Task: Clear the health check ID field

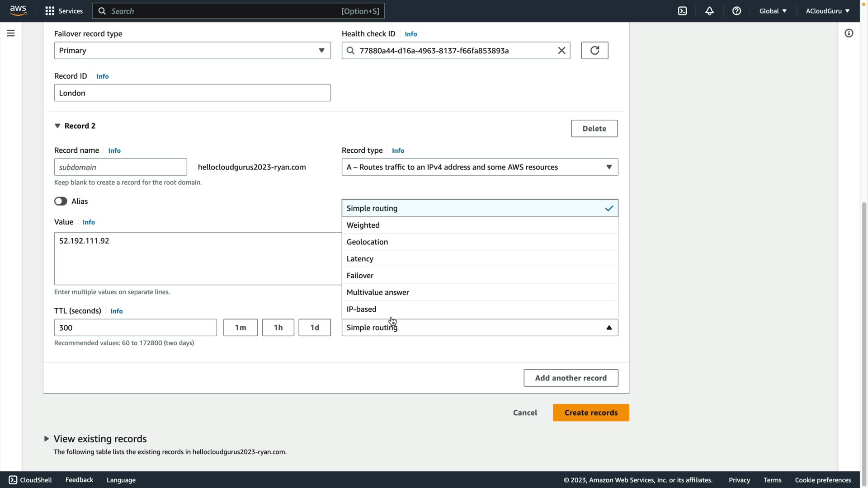Action: pos(561,51)
